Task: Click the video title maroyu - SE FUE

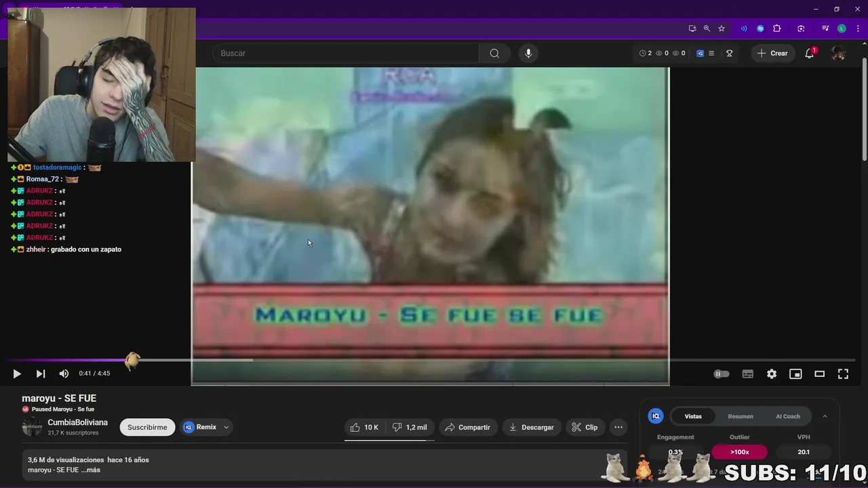Action: [x=59, y=399]
